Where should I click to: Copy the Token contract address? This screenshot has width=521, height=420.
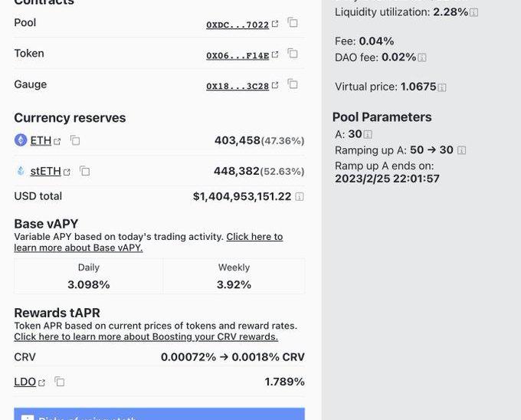click(293, 54)
